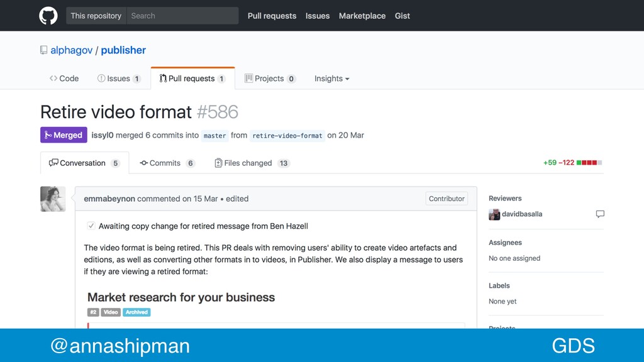This screenshot has height=362, width=644.
Task: Click the Conversation speech bubbles icon
Action: point(53,163)
